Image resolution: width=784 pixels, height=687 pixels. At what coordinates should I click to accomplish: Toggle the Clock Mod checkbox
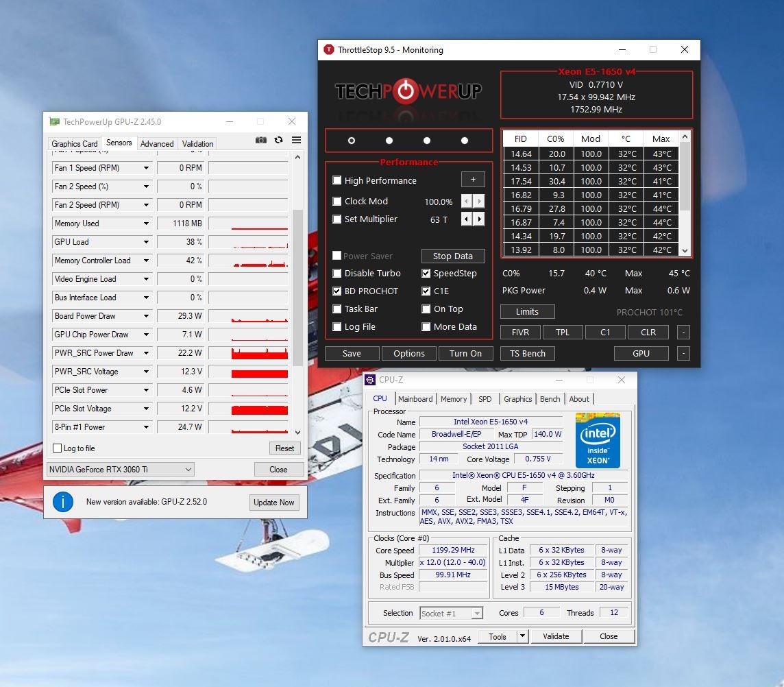point(337,201)
